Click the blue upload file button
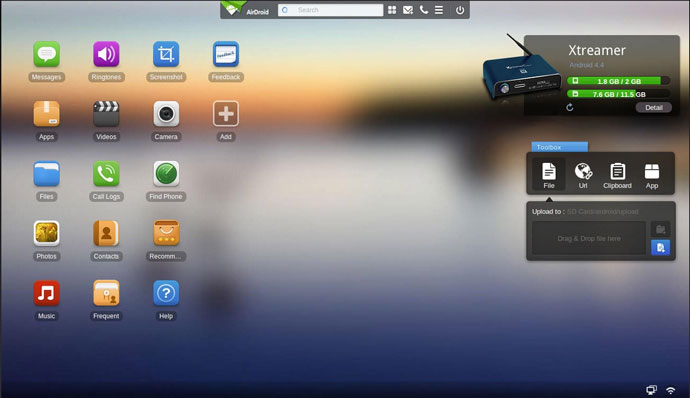Image resolution: width=690 pixels, height=398 pixels. pos(660,247)
